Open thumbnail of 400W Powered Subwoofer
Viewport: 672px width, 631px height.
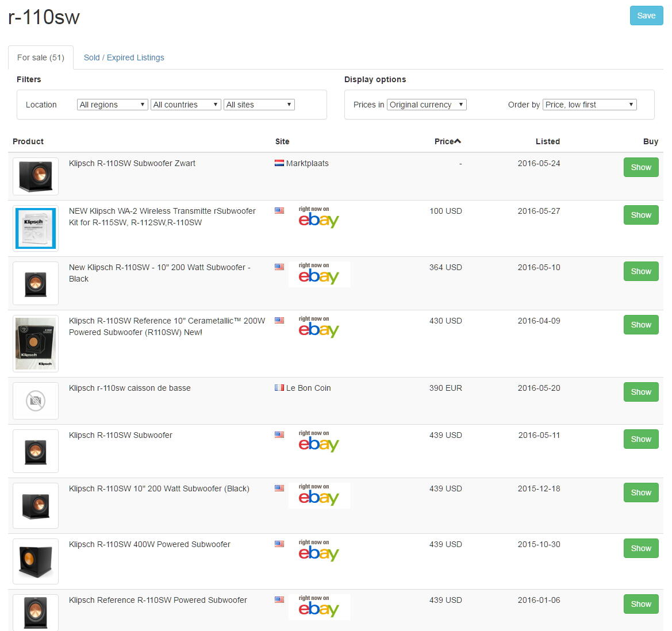click(36, 561)
